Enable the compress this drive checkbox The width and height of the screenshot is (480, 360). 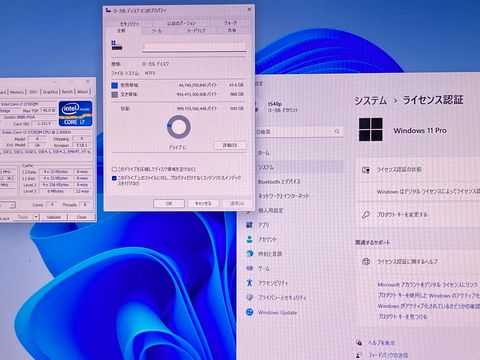click(114, 169)
